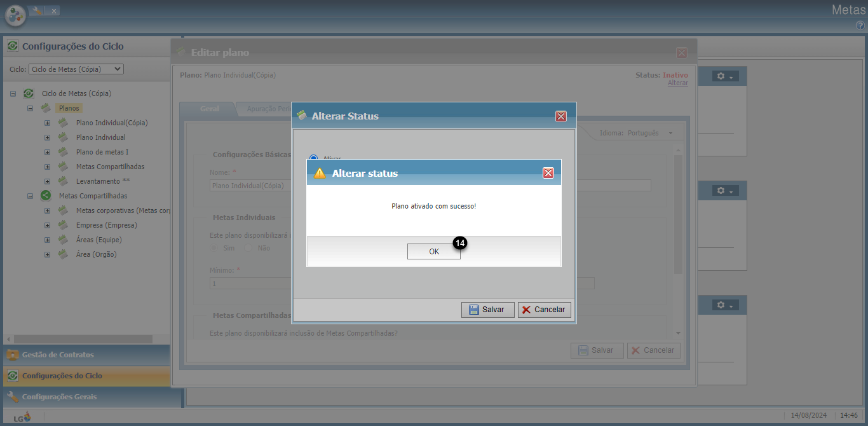Open the Ciclo dropdown selector
The height and width of the screenshot is (426, 868).
pyautogui.click(x=76, y=69)
